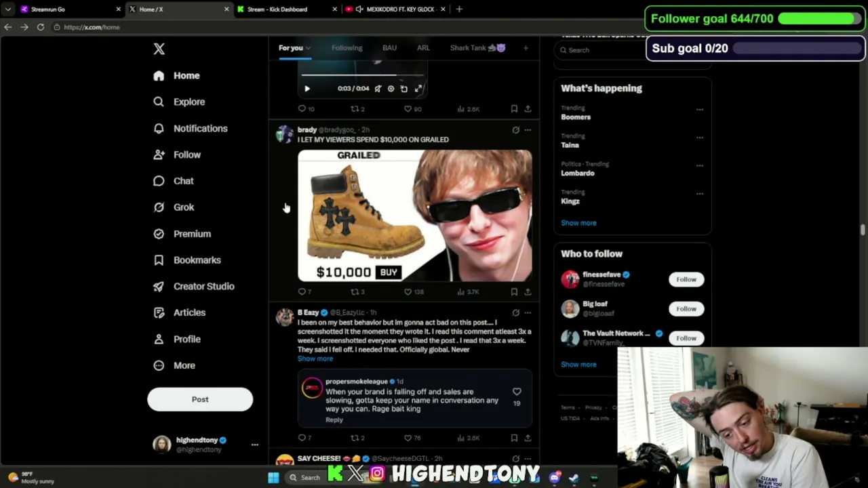The width and height of the screenshot is (868, 488).
Task: Open more options on brady's post
Action: (528, 130)
